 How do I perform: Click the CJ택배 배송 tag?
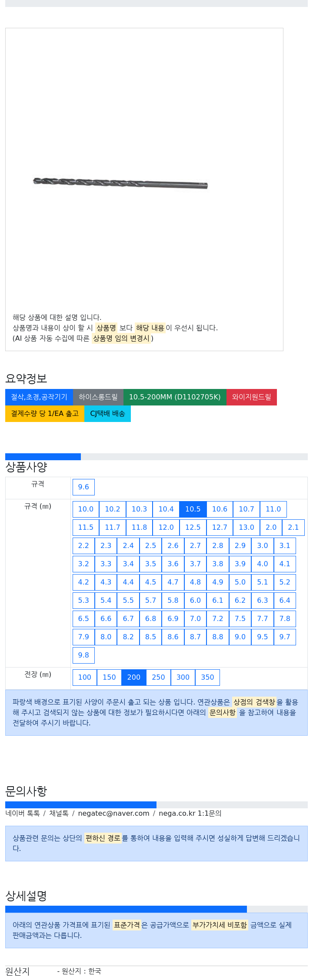click(x=107, y=413)
